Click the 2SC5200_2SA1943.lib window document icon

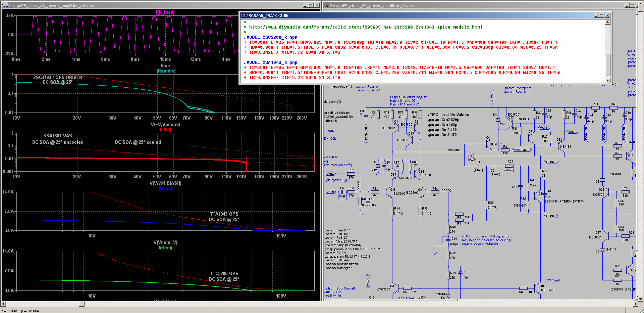243,15
